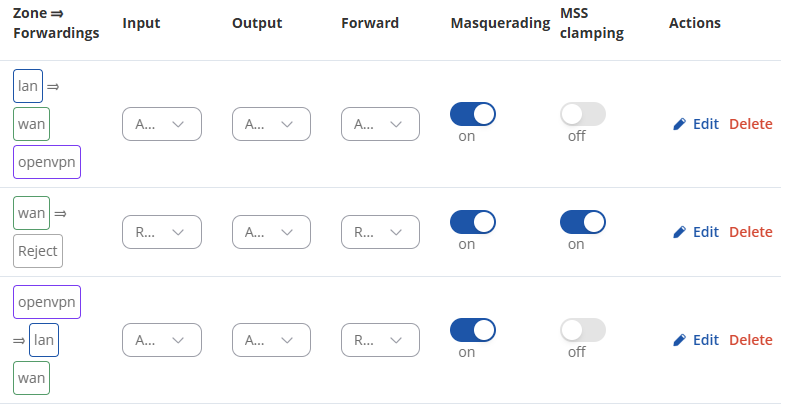Toggle Masquerading for the lan zone
Image resolution: width=790 pixels, height=406 pixels.
click(x=473, y=114)
